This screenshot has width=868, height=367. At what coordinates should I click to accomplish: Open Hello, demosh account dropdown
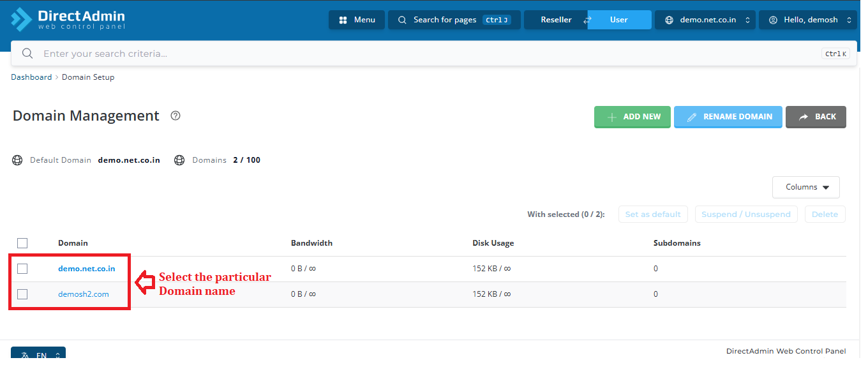pos(808,20)
